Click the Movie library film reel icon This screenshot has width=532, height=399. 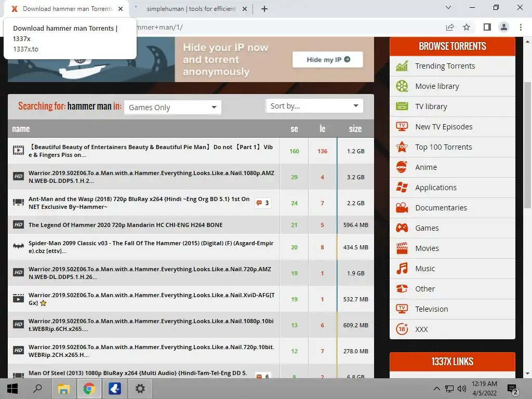click(402, 86)
